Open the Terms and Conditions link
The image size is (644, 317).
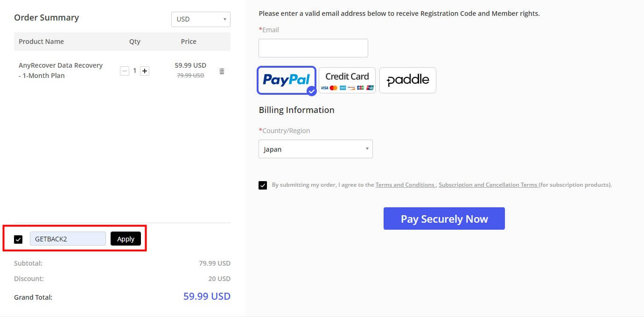405,184
